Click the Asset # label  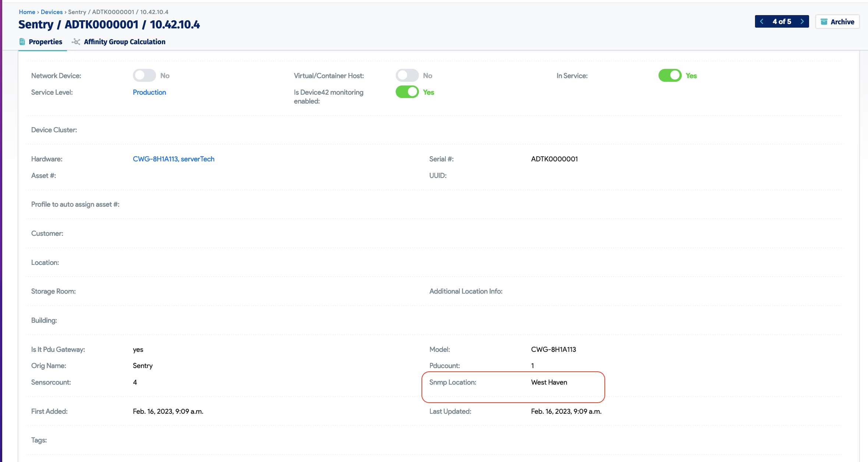pos(43,175)
